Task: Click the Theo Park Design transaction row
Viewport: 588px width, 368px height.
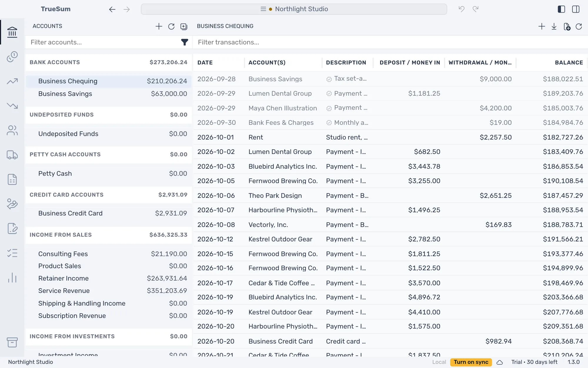Action: coord(390,196)
